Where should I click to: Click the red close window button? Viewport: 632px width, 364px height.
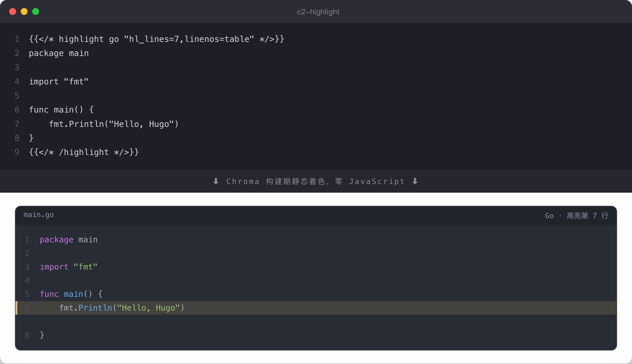pyautogui.click(x=13, y=11)
